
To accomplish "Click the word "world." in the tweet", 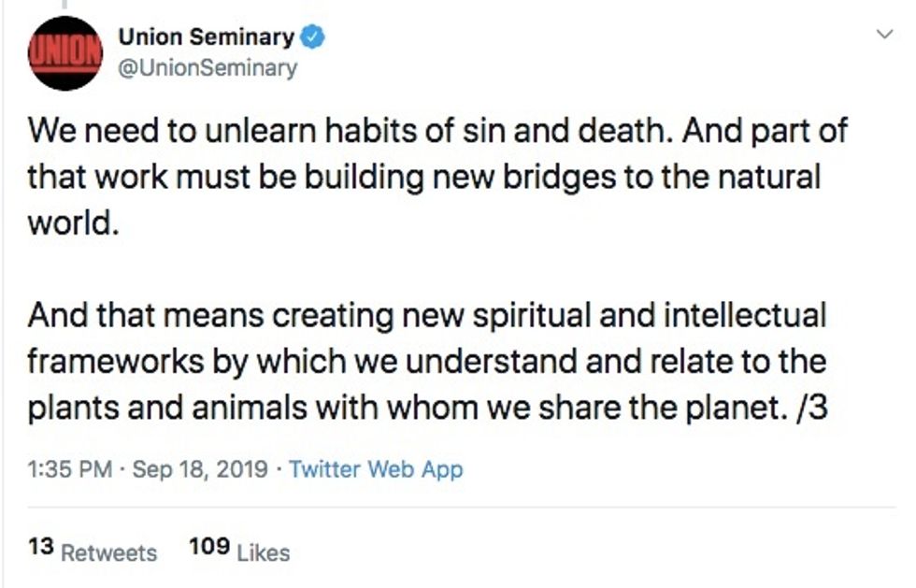I will pos(73,224).
